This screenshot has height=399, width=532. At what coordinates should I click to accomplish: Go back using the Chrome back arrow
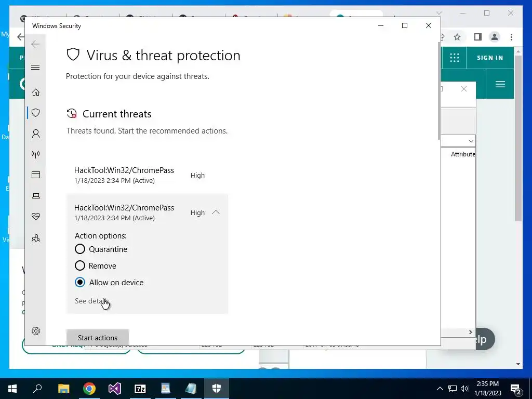tap(21, 37)
